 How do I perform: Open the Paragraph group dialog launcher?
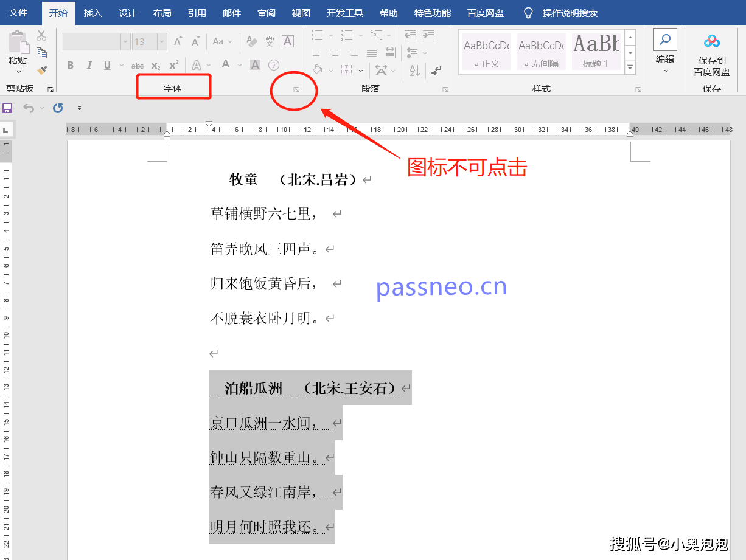tap(445, 89)
